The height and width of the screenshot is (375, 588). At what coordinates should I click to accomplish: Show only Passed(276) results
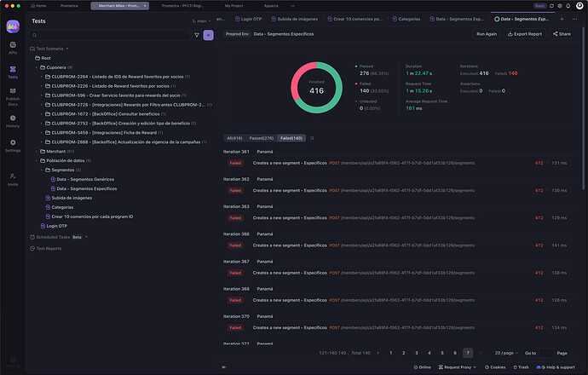[262, 137]
